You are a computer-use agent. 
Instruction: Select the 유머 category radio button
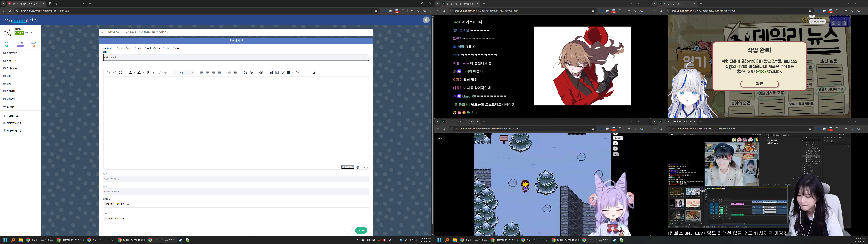tap(145, 49)
